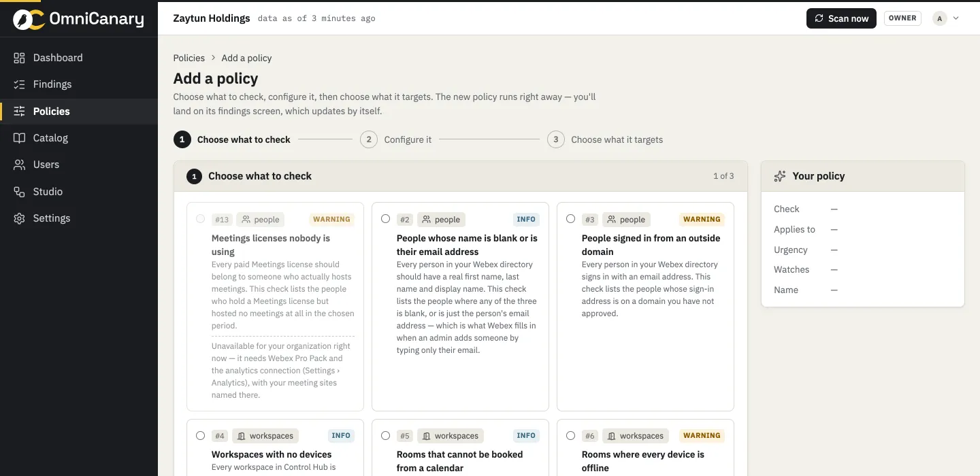The width and height of the screenshot is (980, 476).
Task: Open the Findings checklist icon
Action: (x=19, y=84)
